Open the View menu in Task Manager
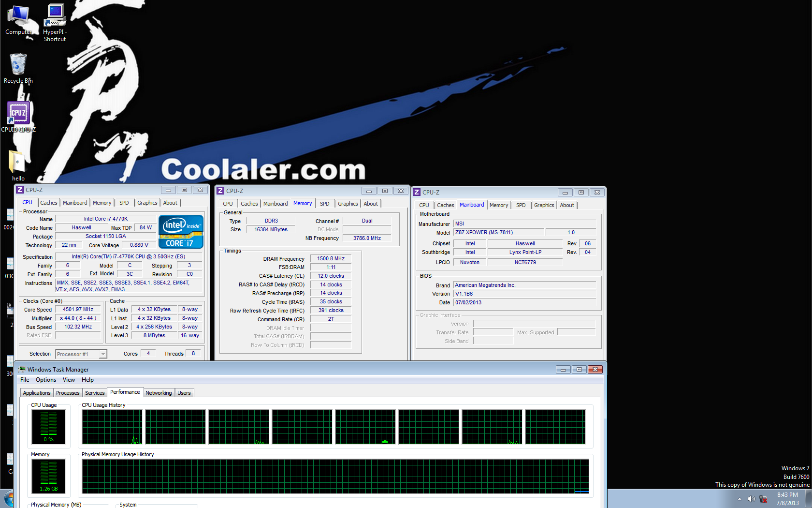 pyautogui.click(x=69, y=380)
